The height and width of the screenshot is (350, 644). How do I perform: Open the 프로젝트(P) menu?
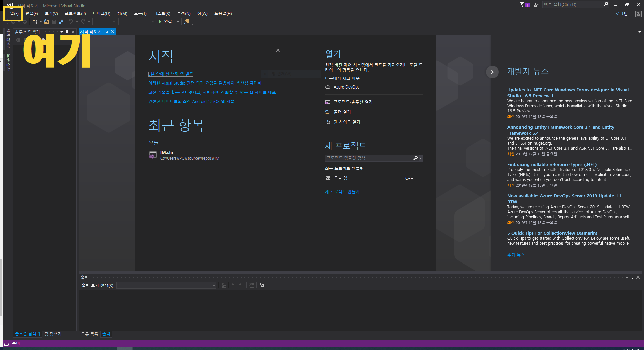[x=75, y=14]
